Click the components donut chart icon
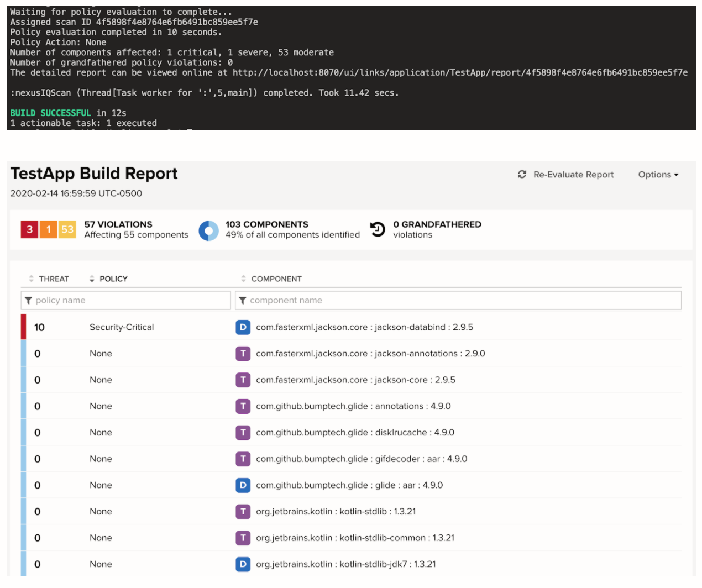The height and width of the screenshot is (588, 702). tap(208, 230)
